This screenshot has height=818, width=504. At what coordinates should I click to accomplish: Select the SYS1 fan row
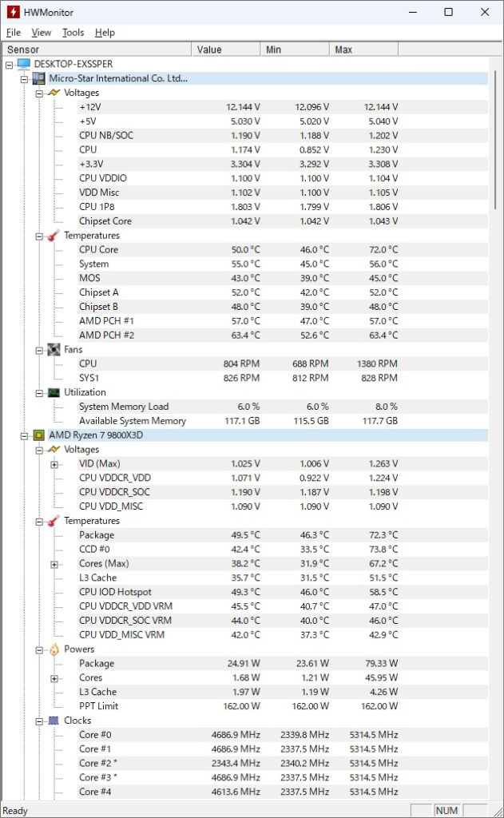pyautogui.click(x=282, y=378)
